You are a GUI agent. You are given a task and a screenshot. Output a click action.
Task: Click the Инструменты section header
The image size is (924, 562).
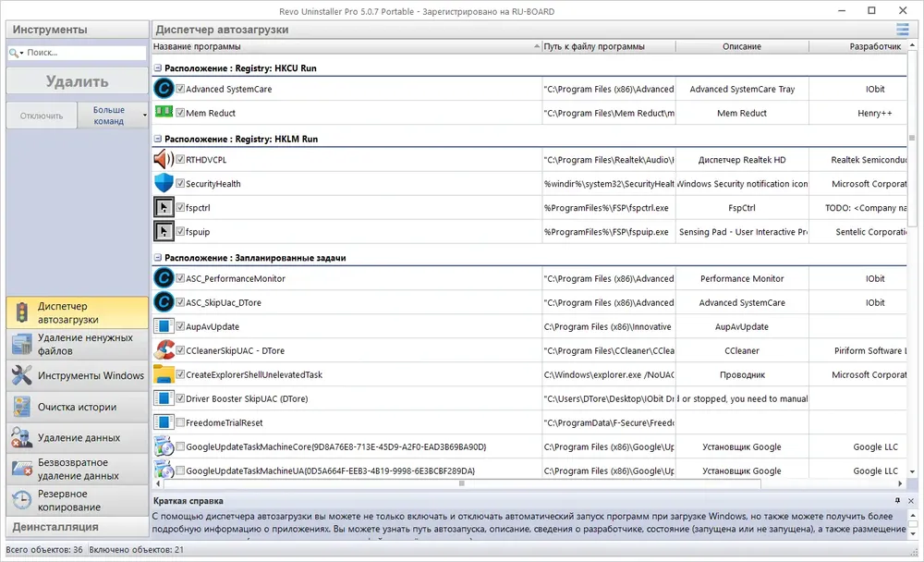point(78,30)
